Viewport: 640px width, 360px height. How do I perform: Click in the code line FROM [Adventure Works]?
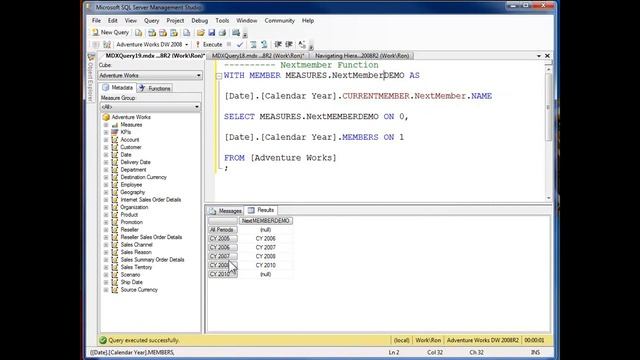click(280, 158)
